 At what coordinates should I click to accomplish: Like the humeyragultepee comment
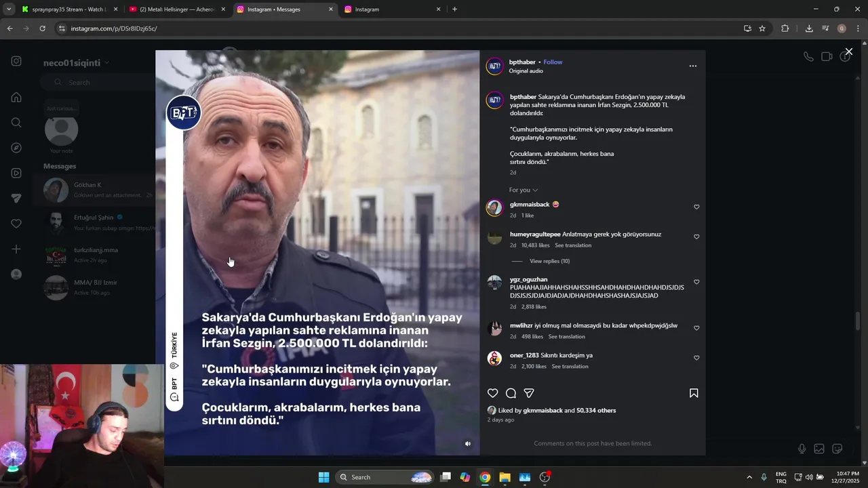coord(696,237)
